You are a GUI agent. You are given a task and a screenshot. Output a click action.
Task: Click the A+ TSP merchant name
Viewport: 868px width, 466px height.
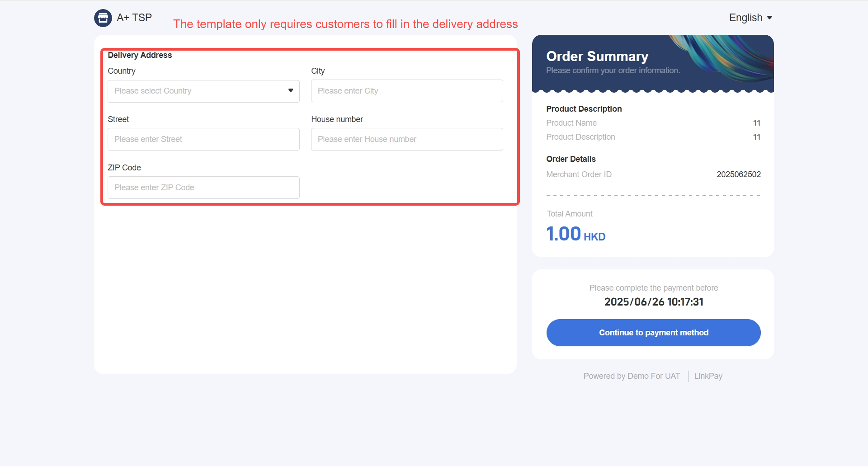(x=134, y=18)
